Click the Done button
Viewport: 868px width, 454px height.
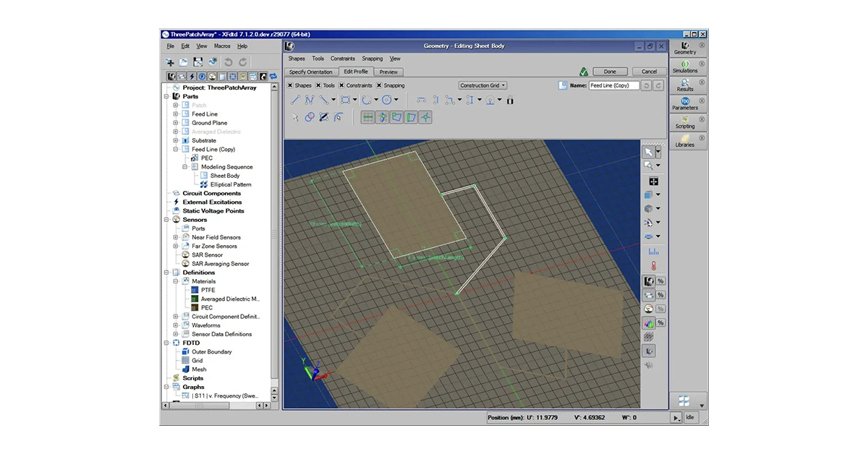(x=609, y=71)
